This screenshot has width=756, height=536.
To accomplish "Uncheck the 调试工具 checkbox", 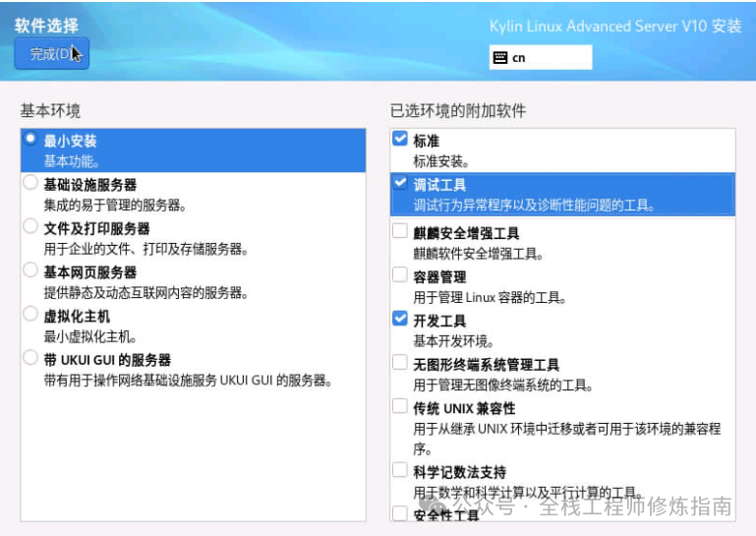I will 400,182.
